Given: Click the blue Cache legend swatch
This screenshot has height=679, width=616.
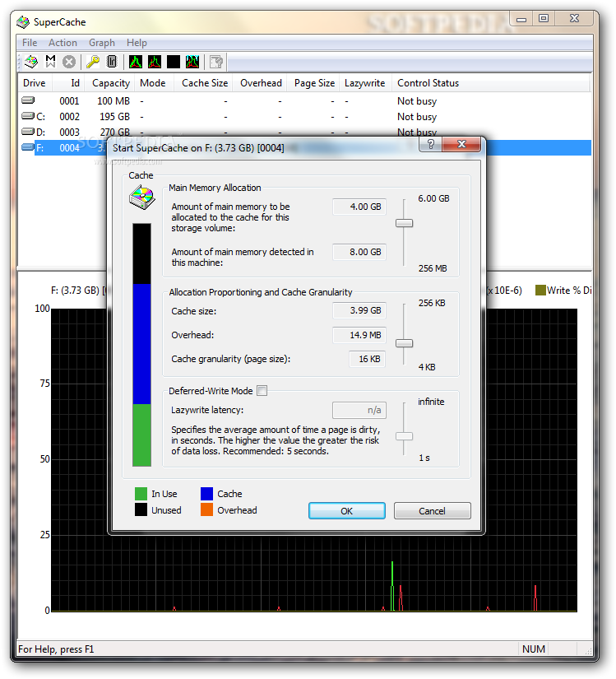Looking at the screenshot, I should [x=206, y=494].
